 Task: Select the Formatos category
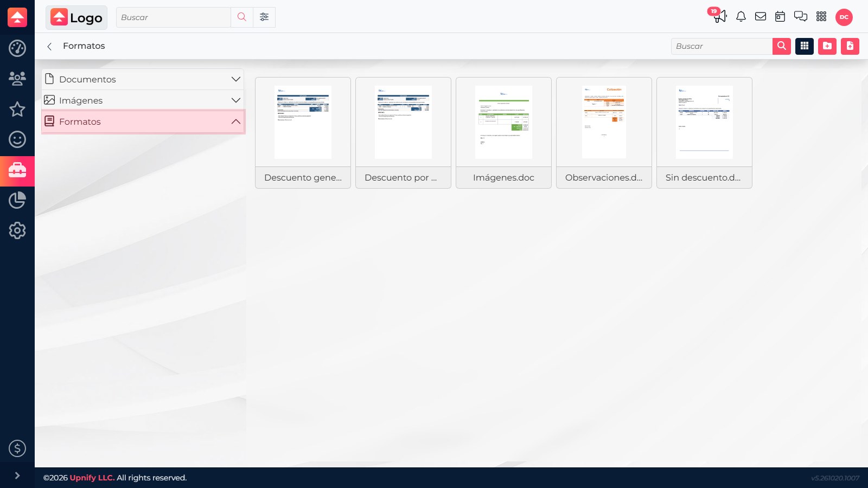(x=143, y=121)
